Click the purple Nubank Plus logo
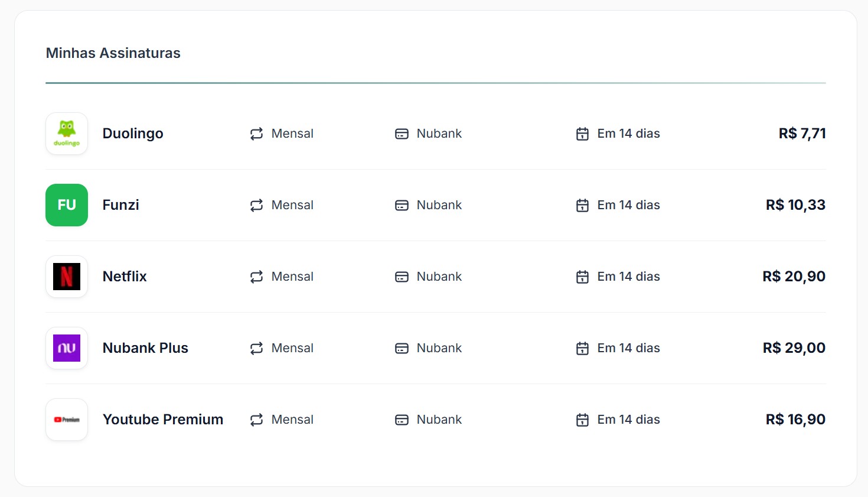The image size is (868, 497). click(67, 348)
